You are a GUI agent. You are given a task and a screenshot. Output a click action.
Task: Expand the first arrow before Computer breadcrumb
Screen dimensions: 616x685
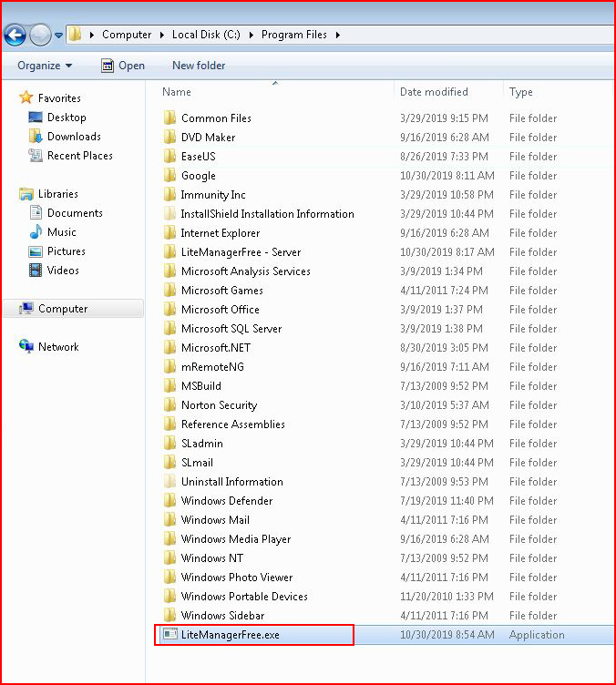pos(92,35)
